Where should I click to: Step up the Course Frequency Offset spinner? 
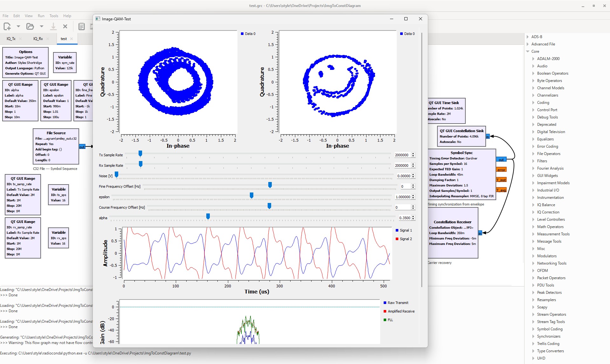[x=413, y=206]
